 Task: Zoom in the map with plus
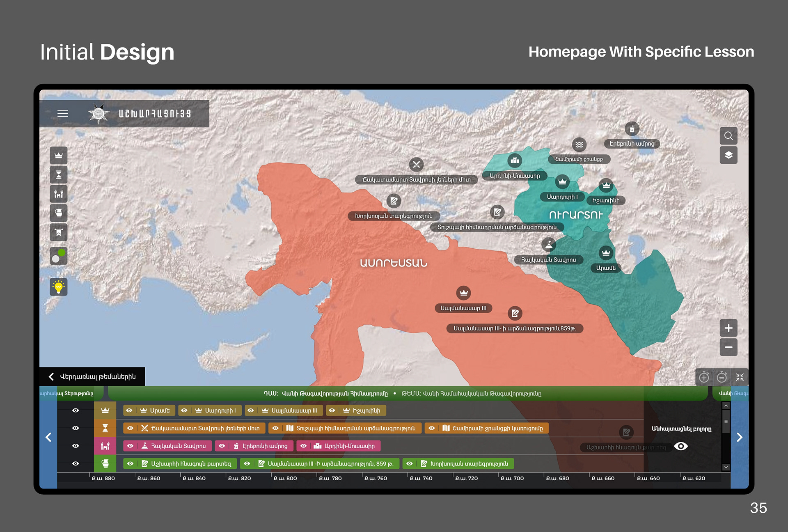tap(728, 328)
